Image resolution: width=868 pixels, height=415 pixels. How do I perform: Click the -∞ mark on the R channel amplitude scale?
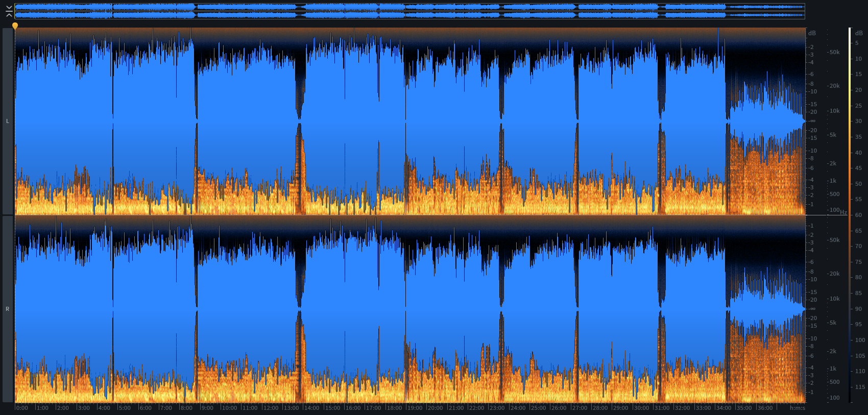click(x=812, y=309)
